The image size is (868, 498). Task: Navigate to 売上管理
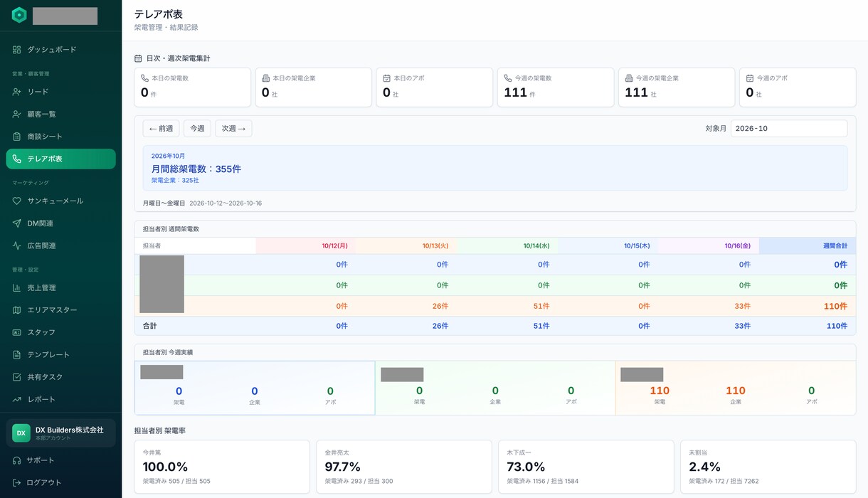click(x=60, y=288)
